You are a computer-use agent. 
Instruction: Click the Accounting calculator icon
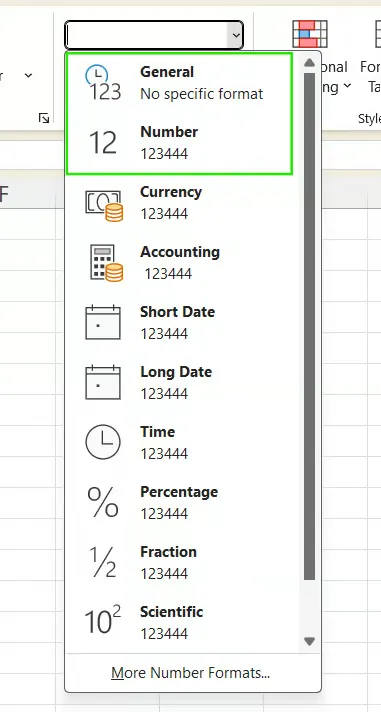click(106, 263)
